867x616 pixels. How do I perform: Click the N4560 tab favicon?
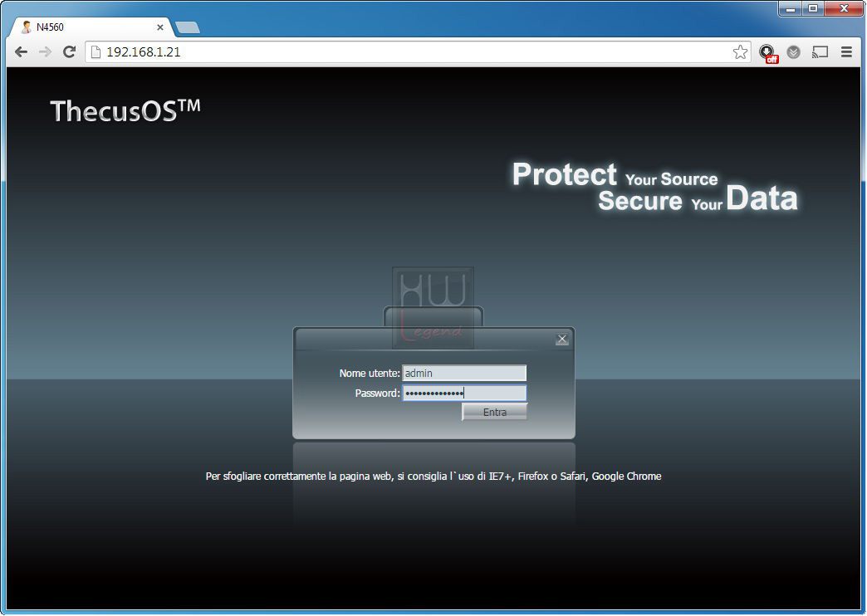coord(26,27)
